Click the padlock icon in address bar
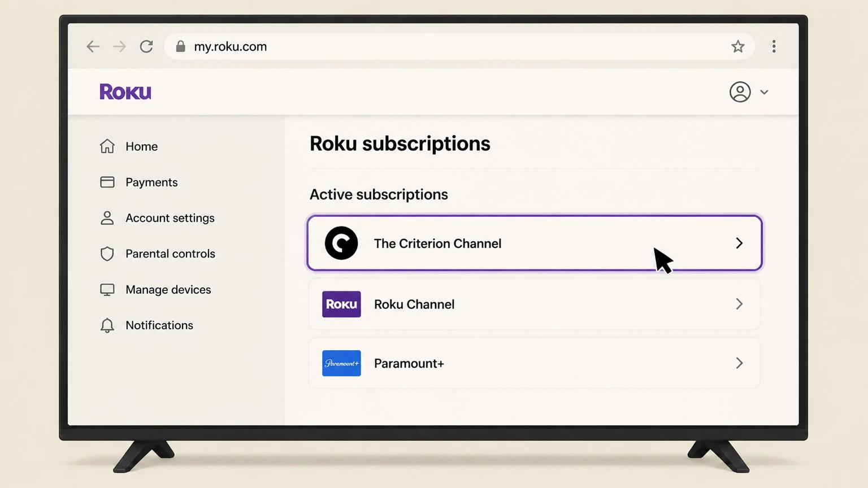 180,46
